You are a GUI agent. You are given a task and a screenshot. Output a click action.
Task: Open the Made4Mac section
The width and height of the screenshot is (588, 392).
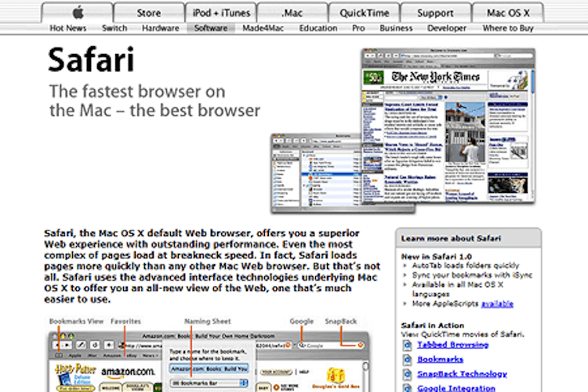(x=263, y=28)
